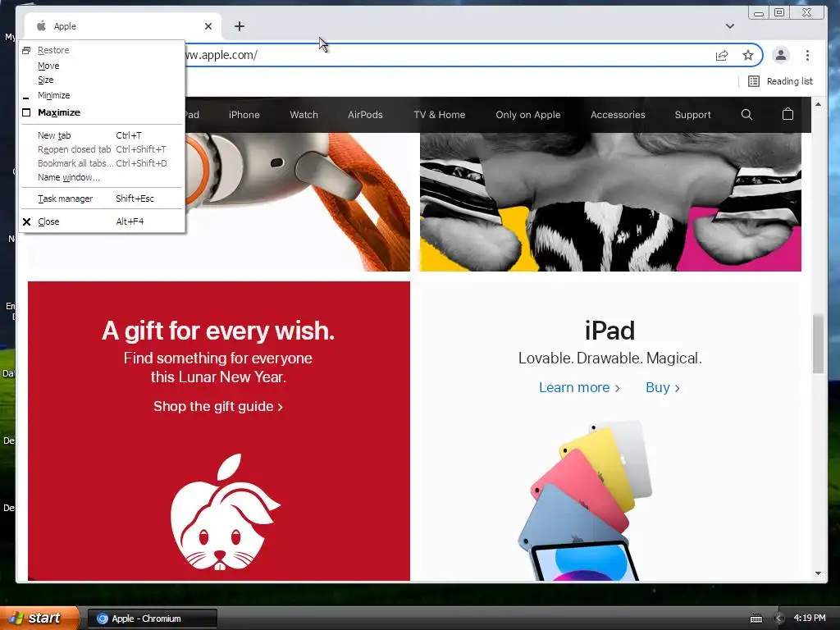Image resolution: width=840 pixels, height=630 pixels.
Task: Open iPhone in Apple navigation bar
Action: click(244, 115)
